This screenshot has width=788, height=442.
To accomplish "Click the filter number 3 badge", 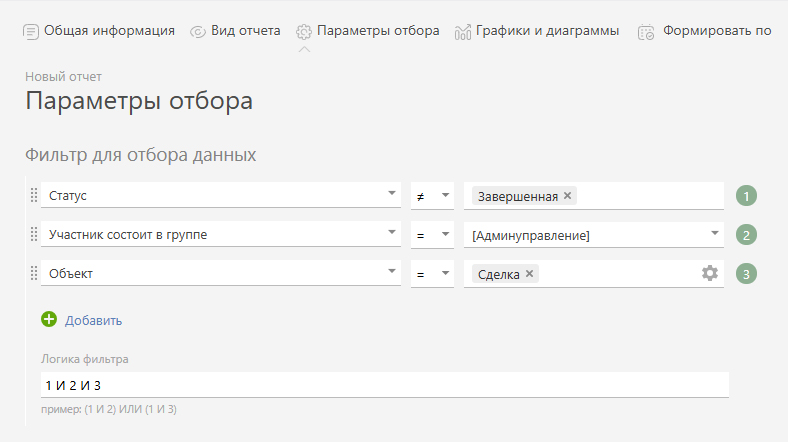I will 746,274.
